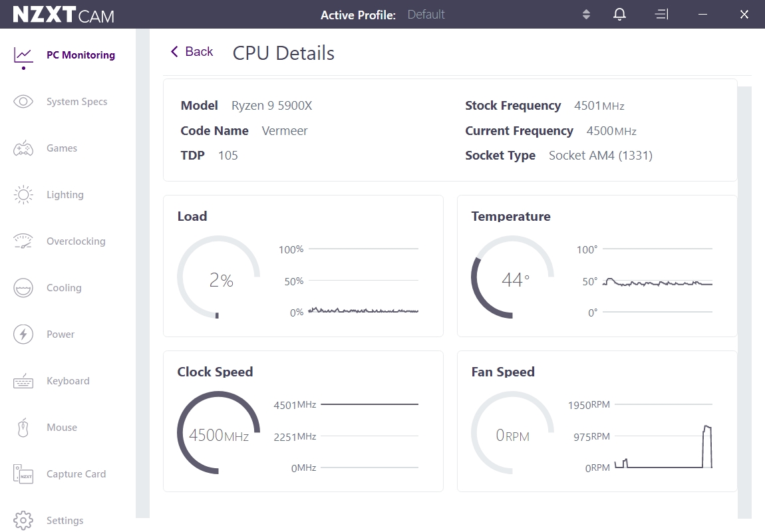The width and height of the screenshot is (765, 532).
Task: Click the Model field label
Action: (x=199, y=106)
